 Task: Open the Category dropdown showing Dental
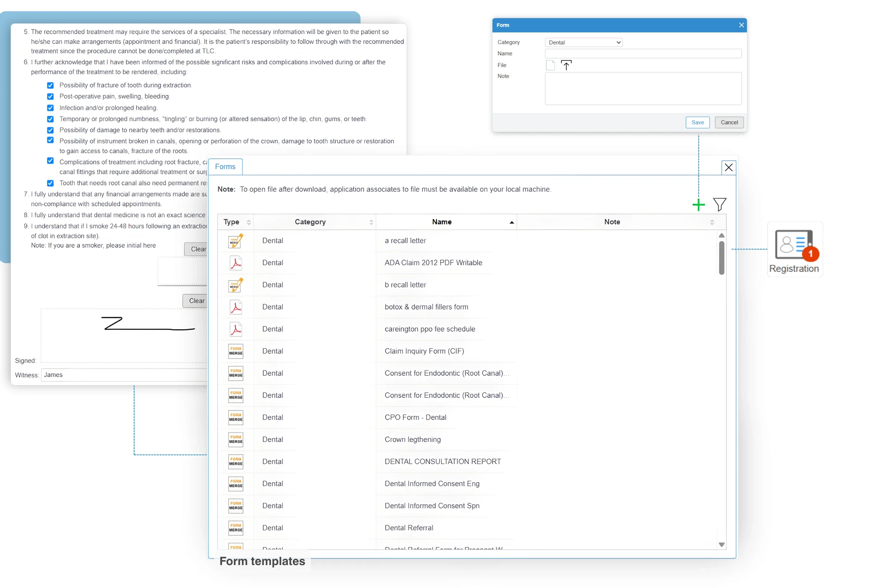[583, 42]
